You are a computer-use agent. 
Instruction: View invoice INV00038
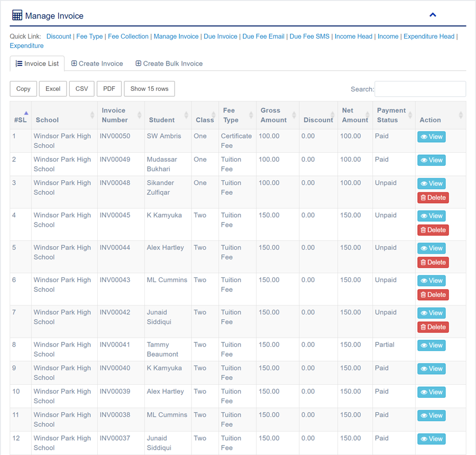tap(432, 415)
